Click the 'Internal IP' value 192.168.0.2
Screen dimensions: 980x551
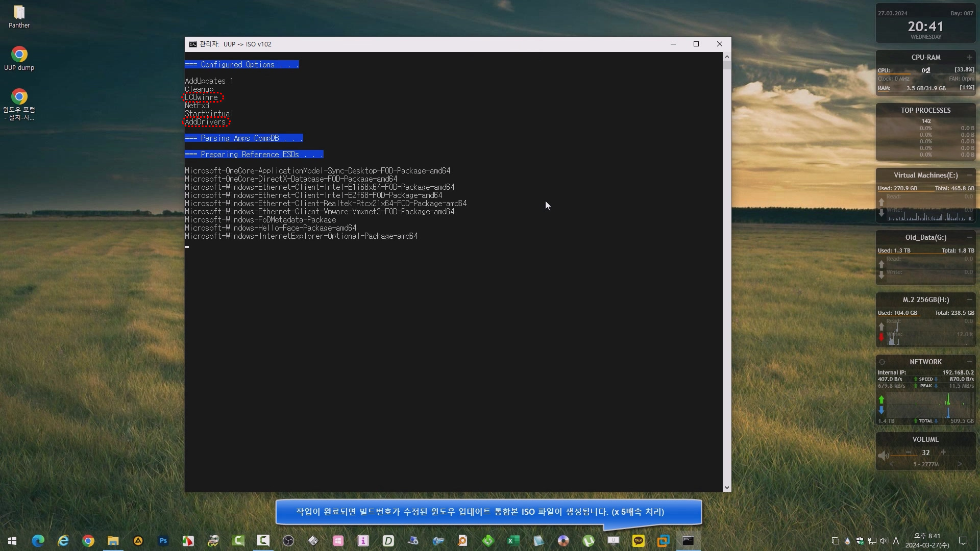point(958,373)
